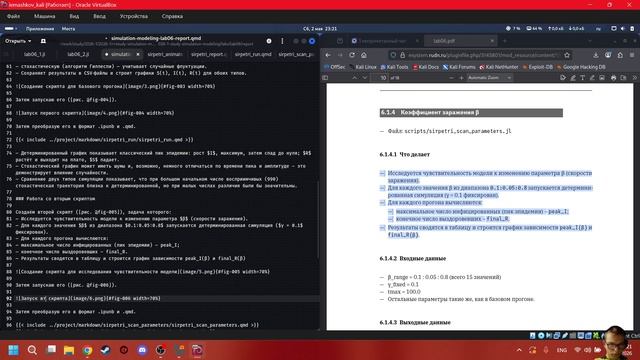Go back in the Firefox browser
This screenshot has width=640, height=360.
coord(328,55)
